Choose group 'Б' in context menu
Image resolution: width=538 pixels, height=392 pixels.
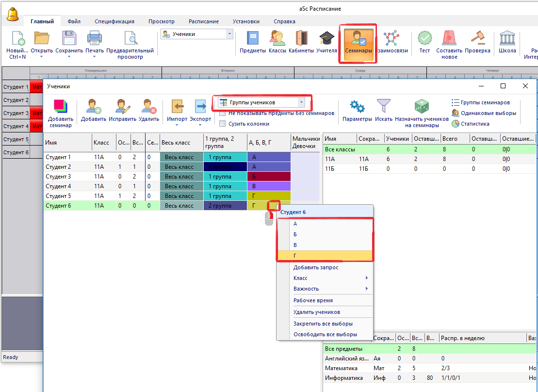click(295, 234)
